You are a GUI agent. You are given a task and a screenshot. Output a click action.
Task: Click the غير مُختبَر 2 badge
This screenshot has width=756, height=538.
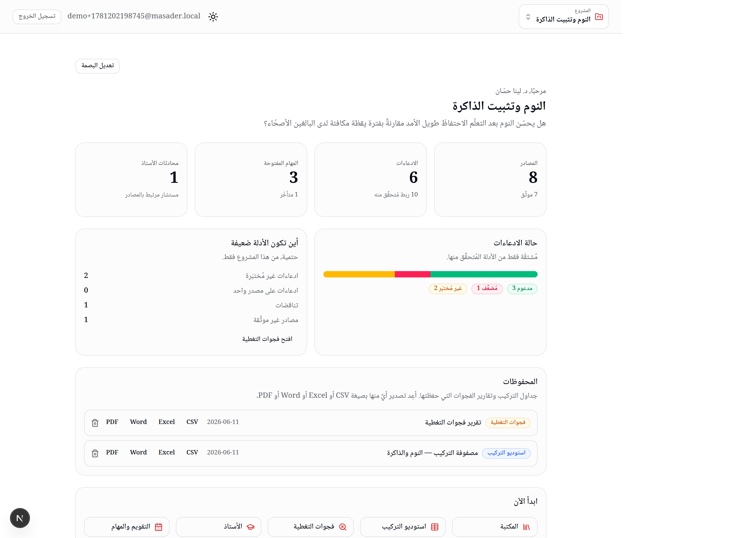click(x=448, y=288)
